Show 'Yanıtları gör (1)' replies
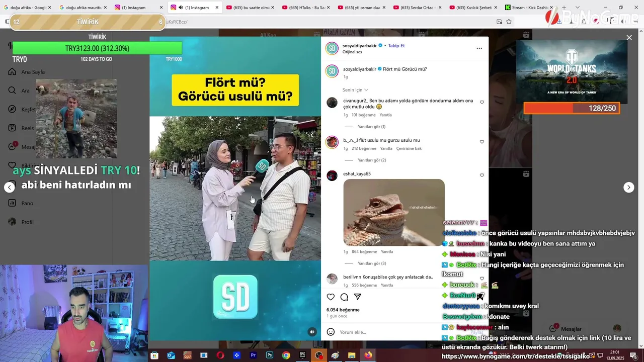This screenshot has width=644, height=362. 371,127
